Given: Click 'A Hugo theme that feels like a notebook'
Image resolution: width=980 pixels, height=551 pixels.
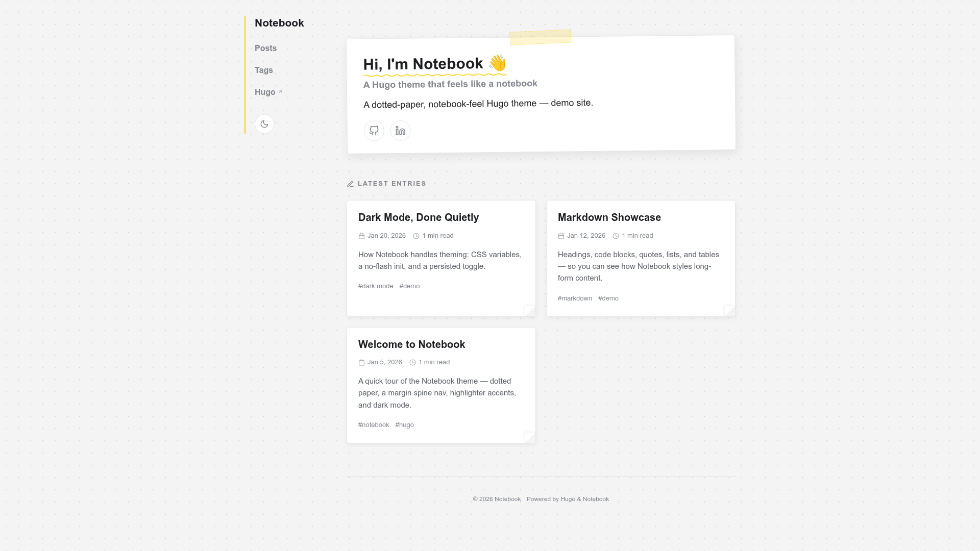Looking at the screenshot, I should [450, 84].
